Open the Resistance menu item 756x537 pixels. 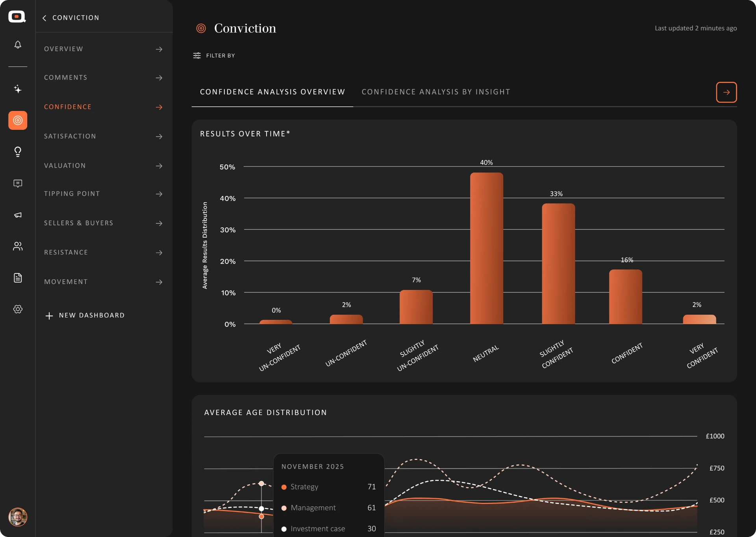[x=104, y=253]
